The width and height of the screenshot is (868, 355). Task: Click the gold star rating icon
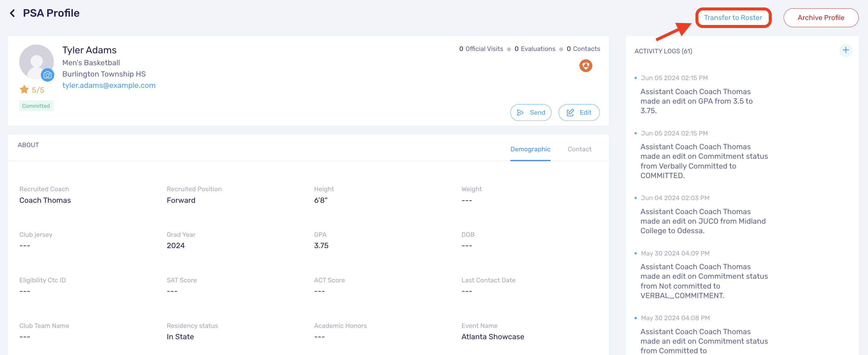click(24, 90)
